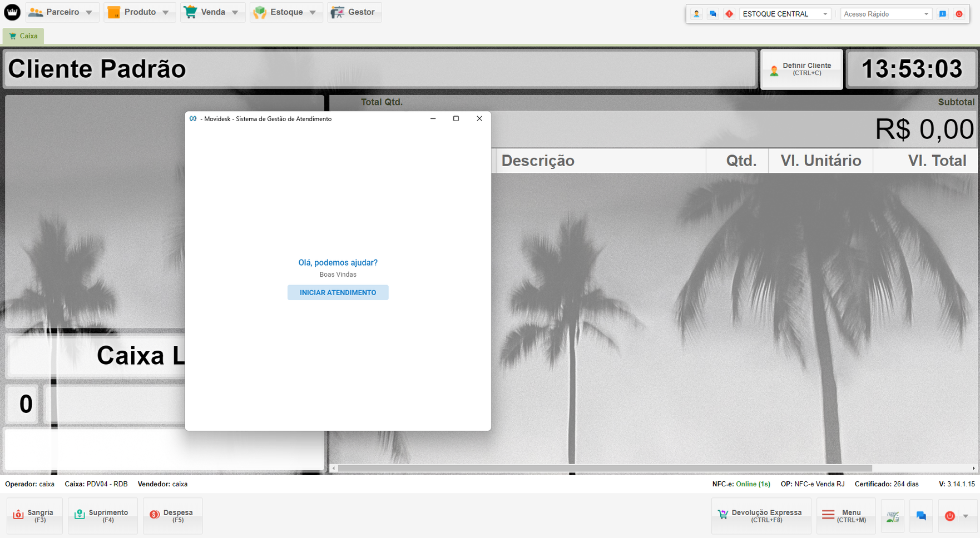Open the Estoque menu
Viewport: 980px width, 538px height.
pos(286,12)
